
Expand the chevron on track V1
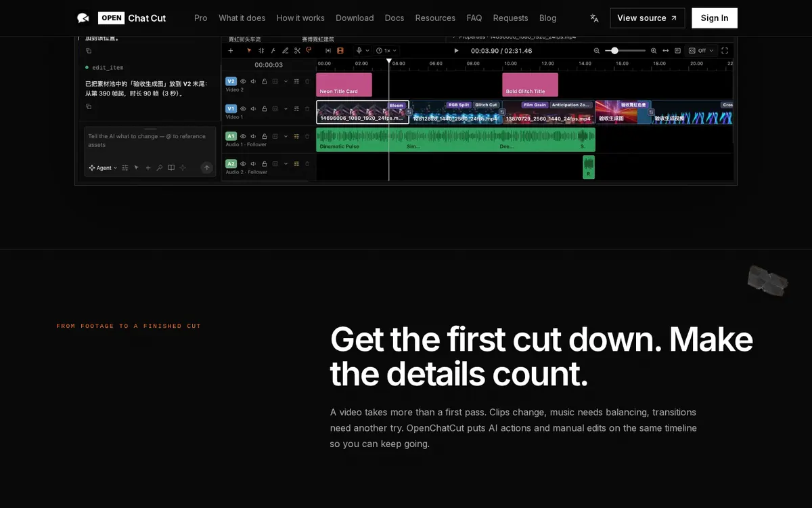click(286, 108)
